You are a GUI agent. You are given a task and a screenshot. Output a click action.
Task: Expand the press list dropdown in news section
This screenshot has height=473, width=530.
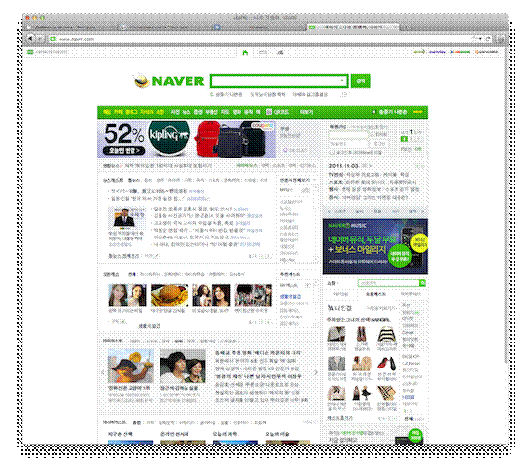[x=314, y=180]
